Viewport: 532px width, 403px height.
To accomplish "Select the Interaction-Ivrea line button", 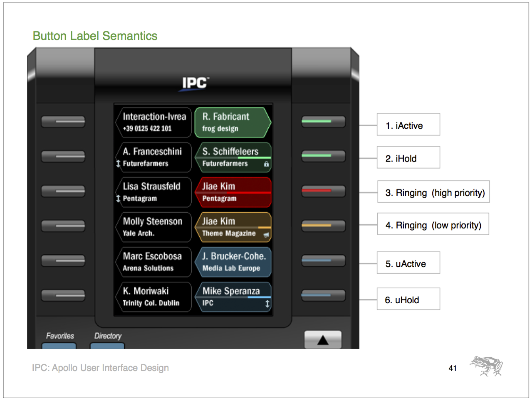I will coord(153,122).
